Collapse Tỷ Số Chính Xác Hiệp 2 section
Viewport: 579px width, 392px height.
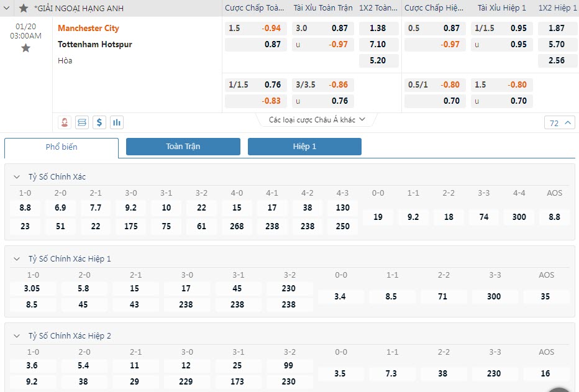[x=17, y=336]
